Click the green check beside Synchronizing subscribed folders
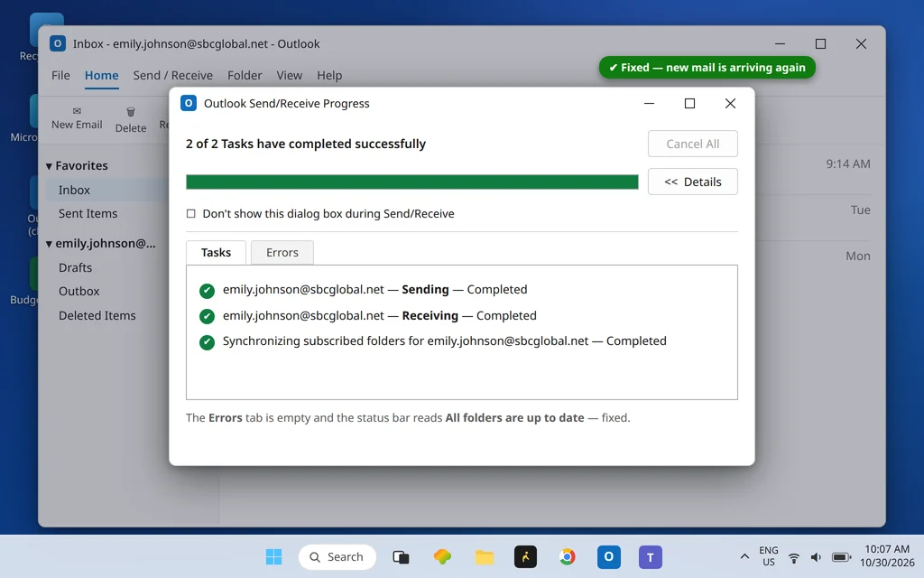924x578 pixels. coord(207,342)
